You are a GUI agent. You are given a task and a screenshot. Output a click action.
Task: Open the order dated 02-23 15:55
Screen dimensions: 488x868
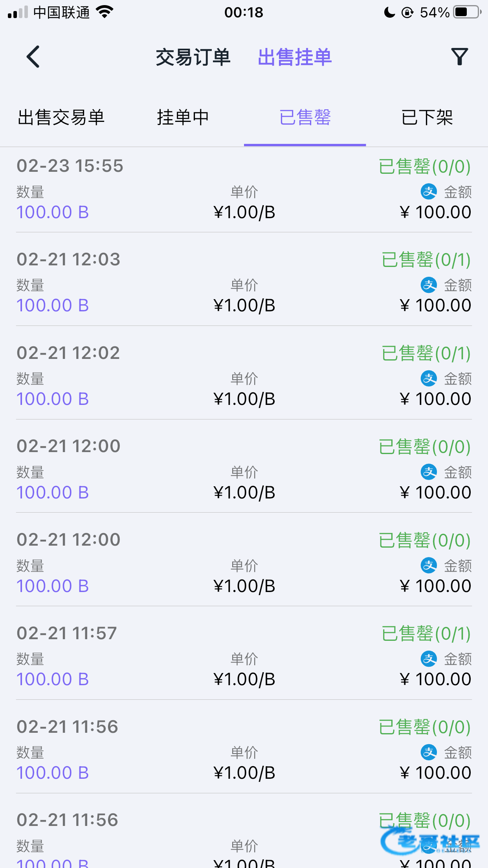pyautogui.click(x=70, y=166)
